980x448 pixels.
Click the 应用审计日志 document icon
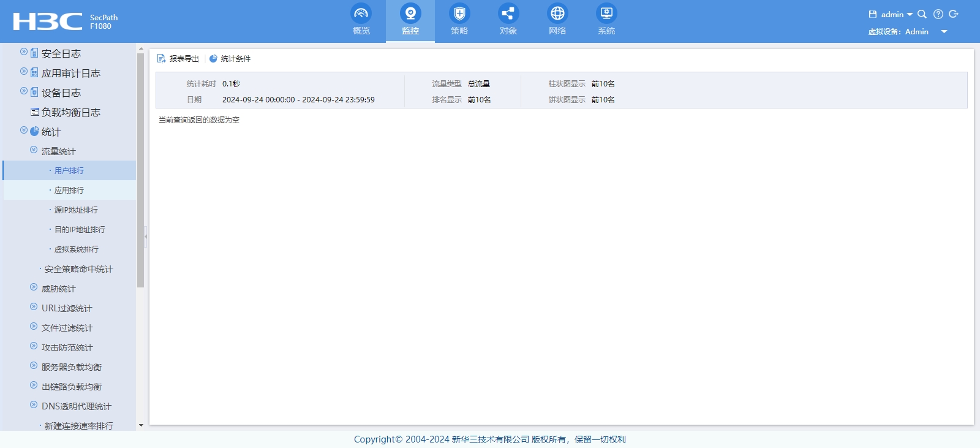34,72
